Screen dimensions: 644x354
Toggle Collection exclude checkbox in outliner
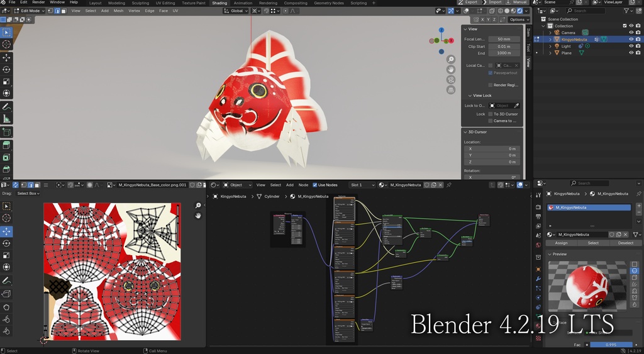[625, 26]
